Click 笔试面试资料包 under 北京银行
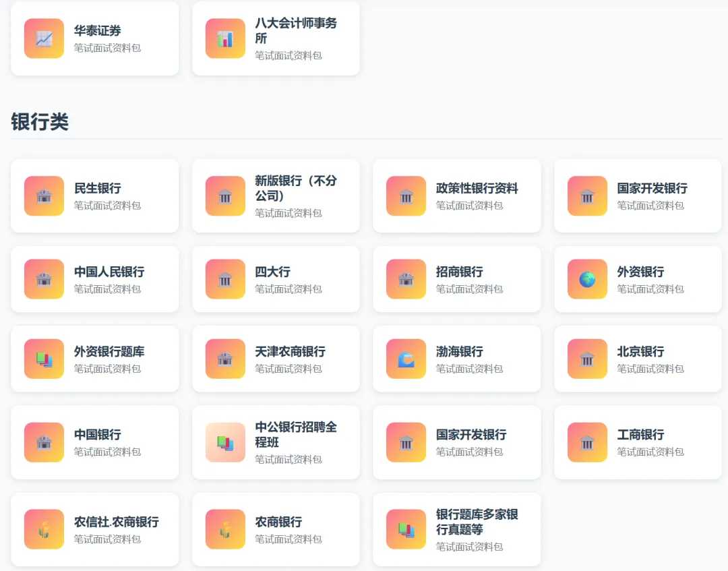728x571 pixels. tap(650, 369)
